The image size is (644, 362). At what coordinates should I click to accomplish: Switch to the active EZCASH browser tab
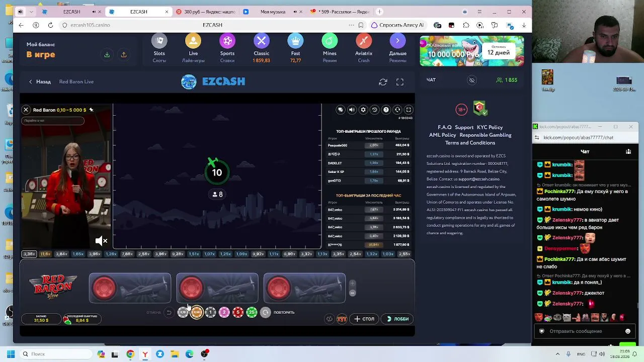pyautogui.click(x=138, y=12)
